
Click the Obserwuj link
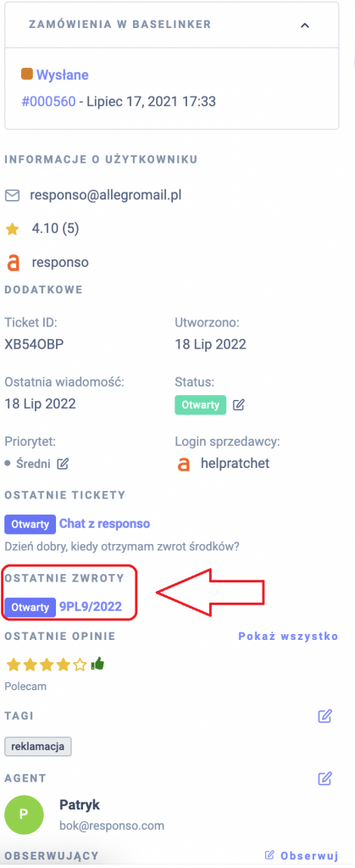pos(302,855)
